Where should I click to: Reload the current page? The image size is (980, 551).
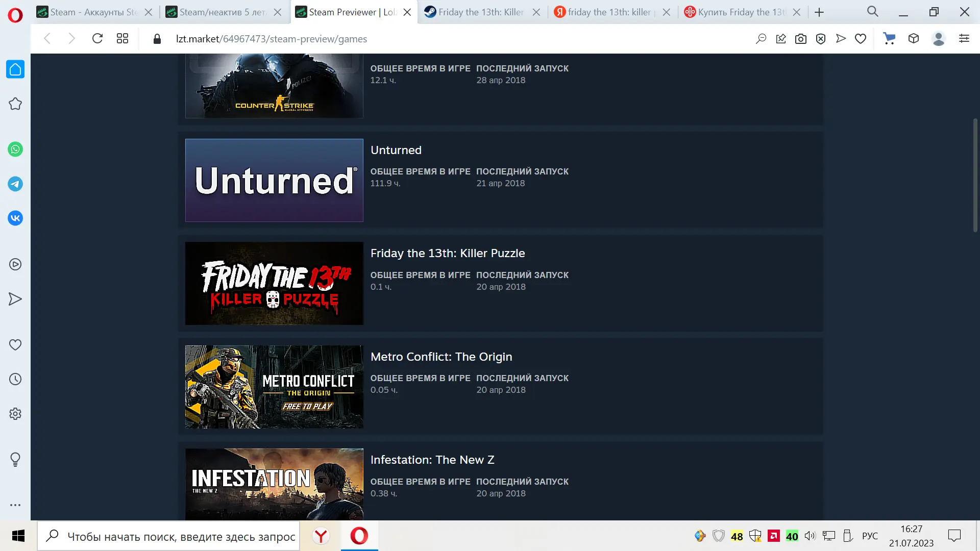tap(97, 39)
